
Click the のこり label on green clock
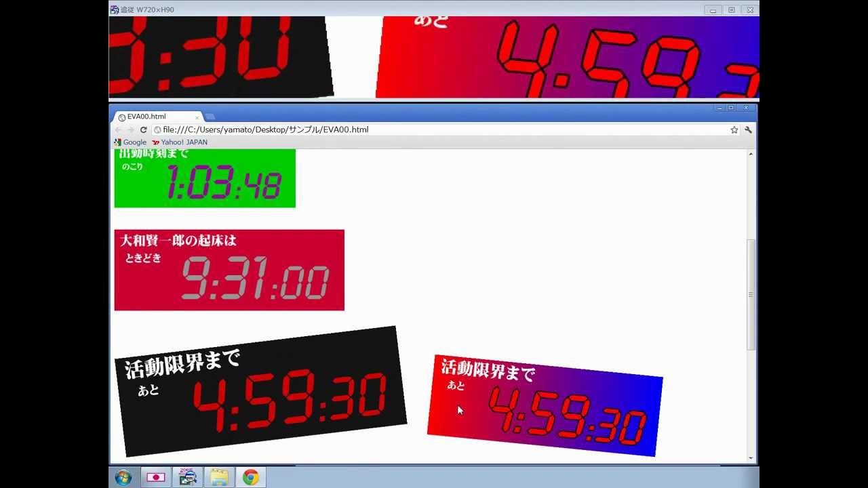pyautogui.click(x=132, y=166)
